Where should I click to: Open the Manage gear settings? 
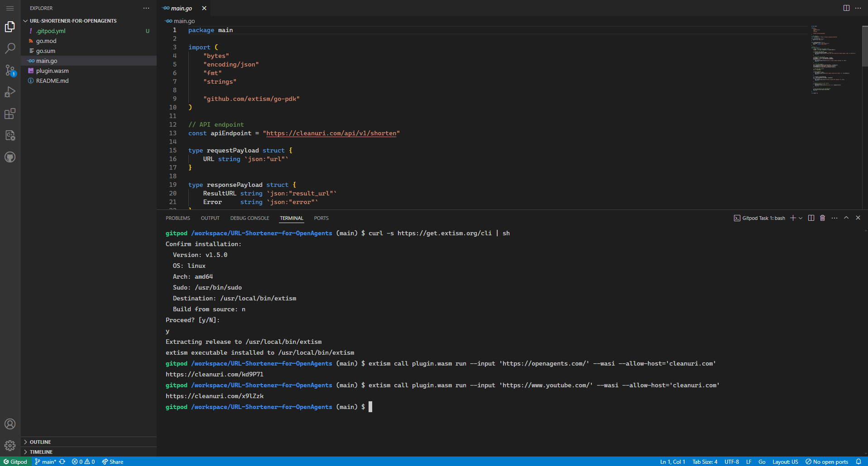tap(10, 446)
